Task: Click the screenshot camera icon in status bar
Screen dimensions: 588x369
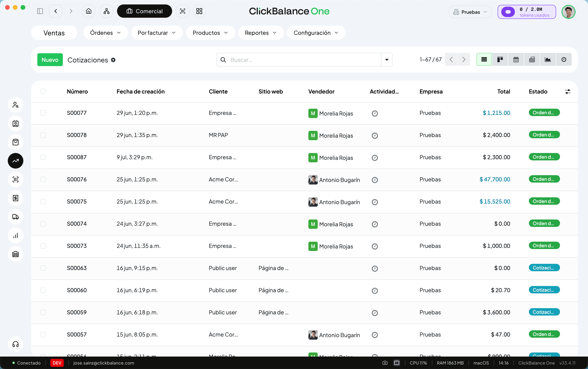Action: coord(385,363)
